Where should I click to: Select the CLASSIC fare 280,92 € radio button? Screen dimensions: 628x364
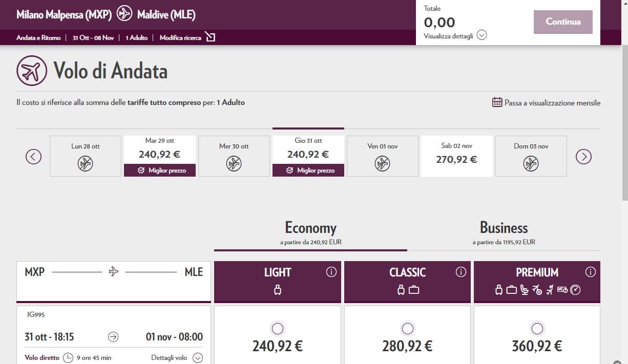point(407,328)
